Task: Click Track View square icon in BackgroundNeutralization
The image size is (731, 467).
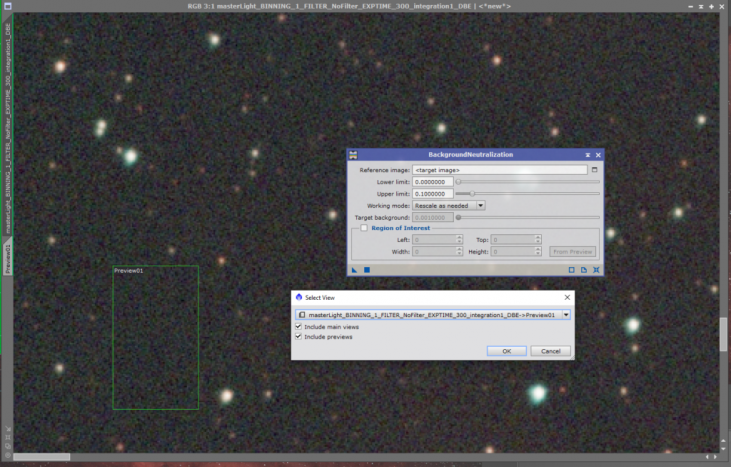Action: (x=572, y=270)
